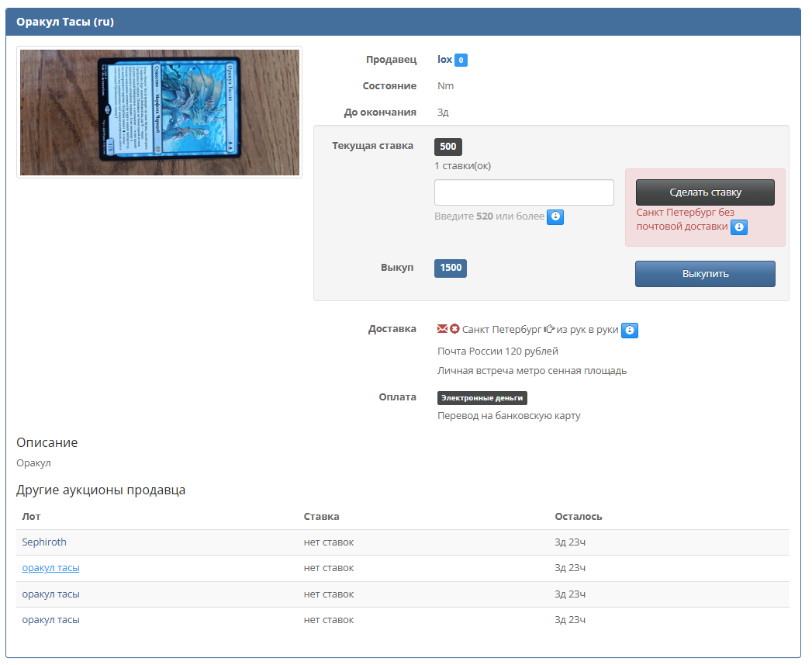Open the card photo thumbnail
Viewport: 812px width, 665px height.
click(159, 113)
